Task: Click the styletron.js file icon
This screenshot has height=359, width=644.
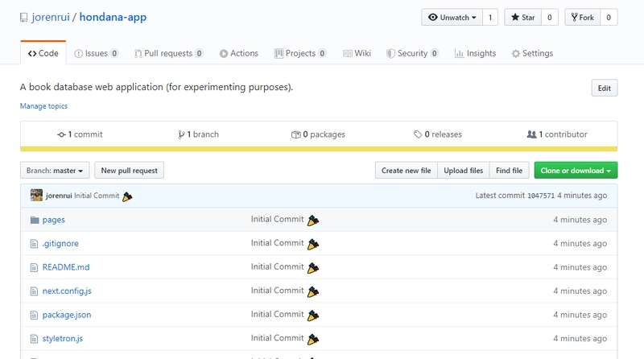Action: click(x=34, y=339)
